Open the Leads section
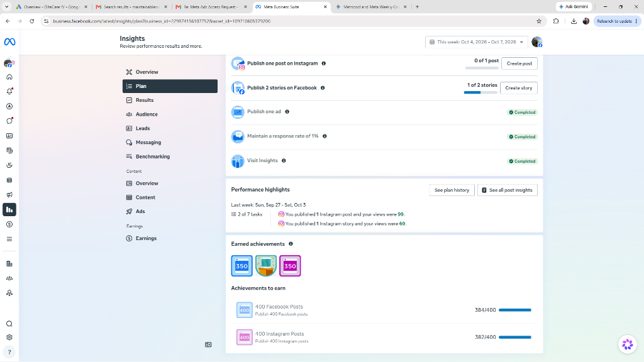Viewport: 644px width, 362px height. [x=170, y=128]
